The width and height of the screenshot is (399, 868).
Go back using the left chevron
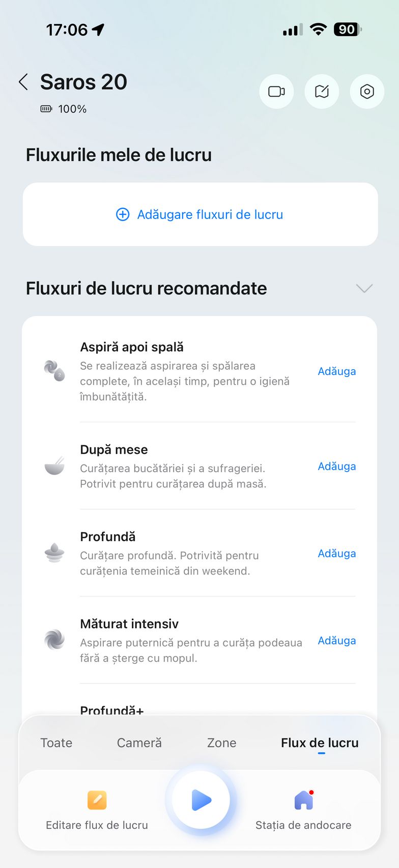click(23, 82)
